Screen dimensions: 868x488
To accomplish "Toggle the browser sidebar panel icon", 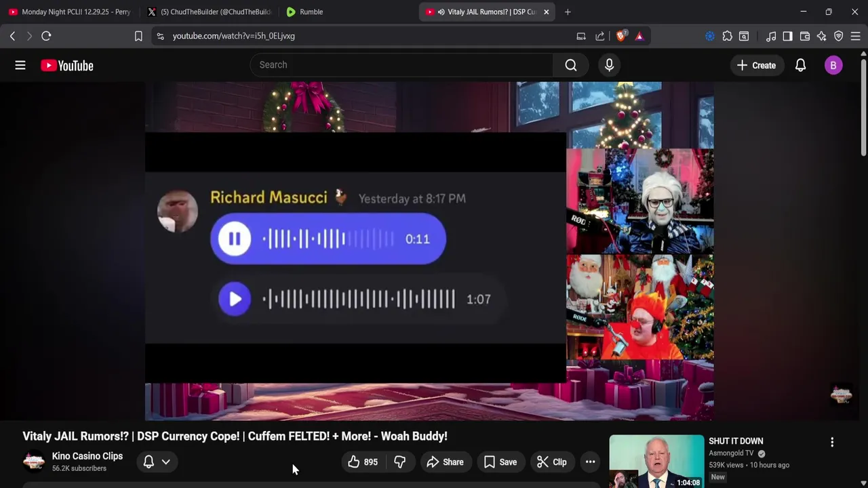I will pyautogui.click(x=787, y=36).
